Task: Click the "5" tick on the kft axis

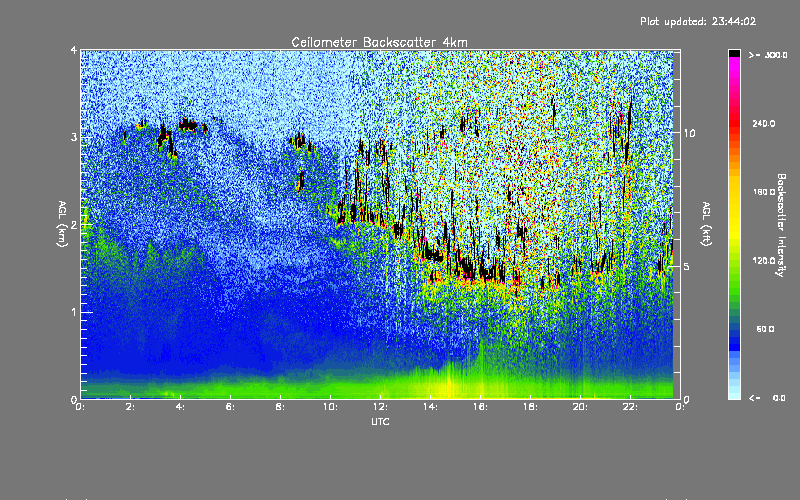Action: pyautogui.click(x=687, y=266)
